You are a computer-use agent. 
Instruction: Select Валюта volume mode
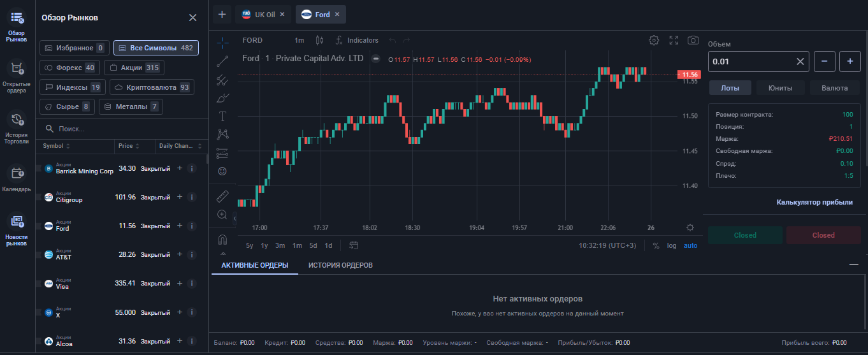pos(834,88)
